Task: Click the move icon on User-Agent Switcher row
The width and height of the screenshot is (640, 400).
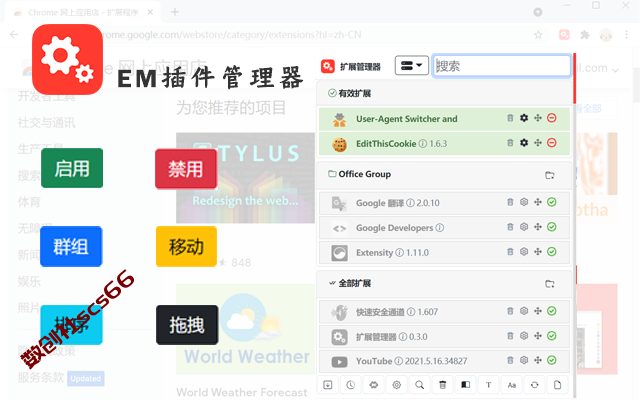Action: point(538,118)
